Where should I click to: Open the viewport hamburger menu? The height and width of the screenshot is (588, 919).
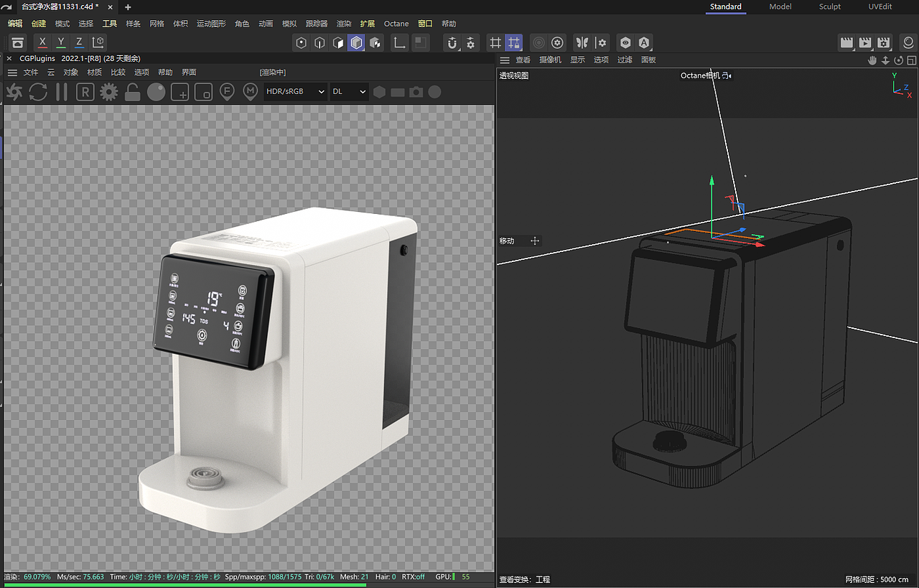coord(505,60)
